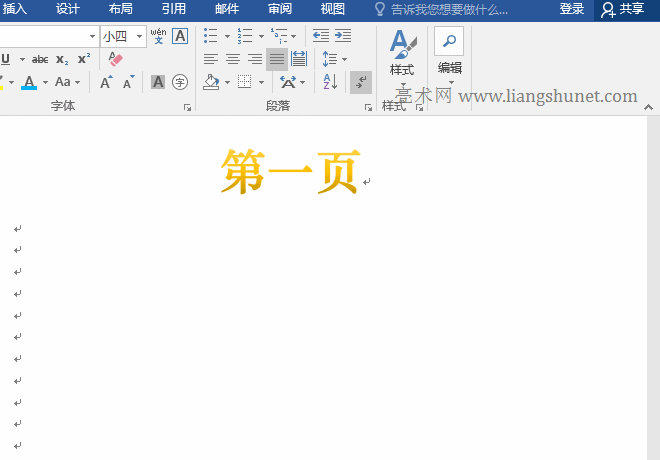Collapse the ribbon with the up arrow
Image resolution: width=660 pixels, height=460 pixels.
click(648, 108)
